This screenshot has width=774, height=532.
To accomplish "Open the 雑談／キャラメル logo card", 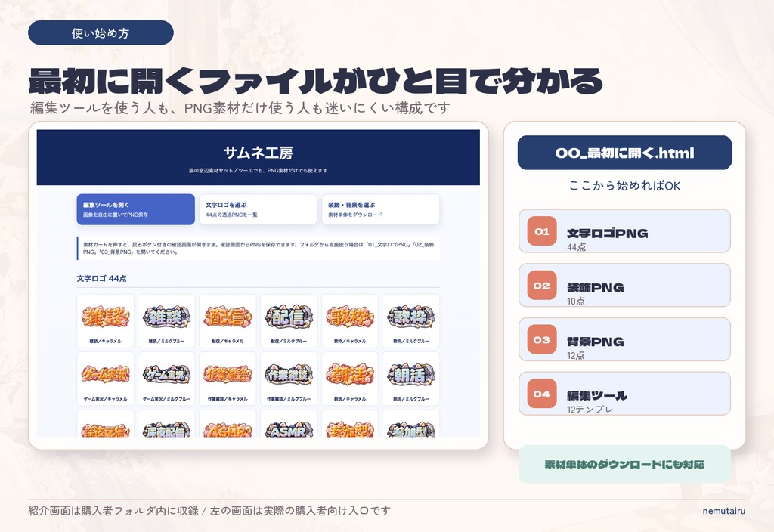I will [x=106, y=320].
